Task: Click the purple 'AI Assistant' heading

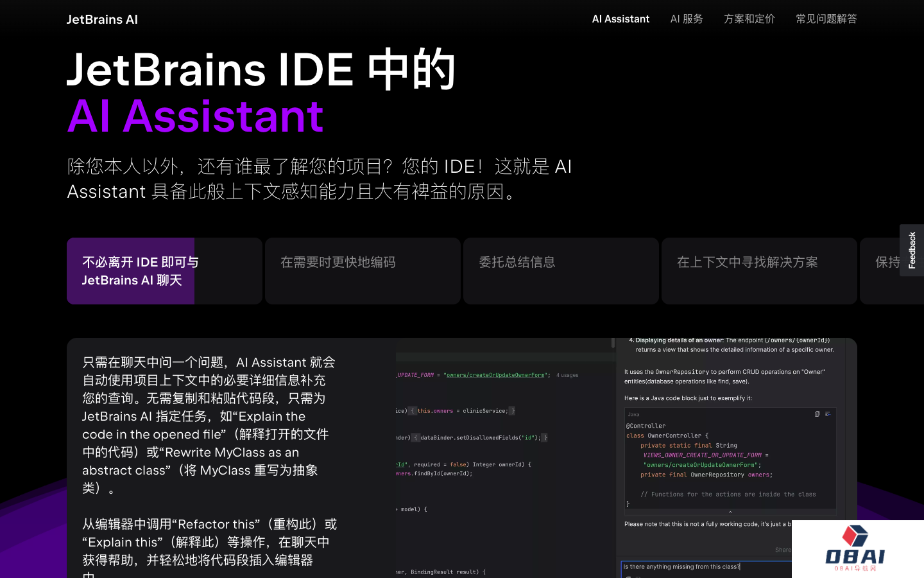Action: (196, 116)
